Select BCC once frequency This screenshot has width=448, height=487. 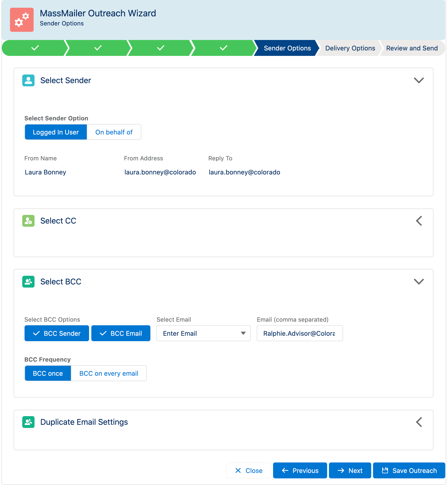coord(48,374)
